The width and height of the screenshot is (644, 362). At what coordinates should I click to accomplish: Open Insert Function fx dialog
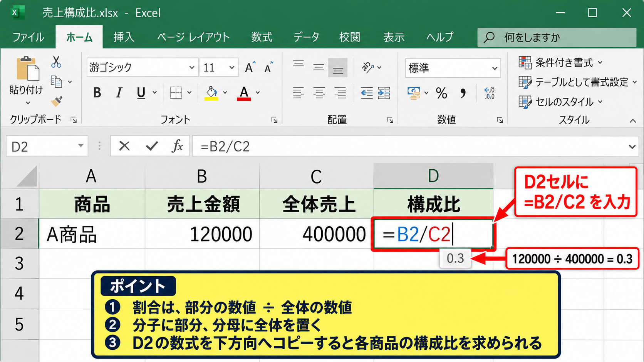tap(177, 146)
